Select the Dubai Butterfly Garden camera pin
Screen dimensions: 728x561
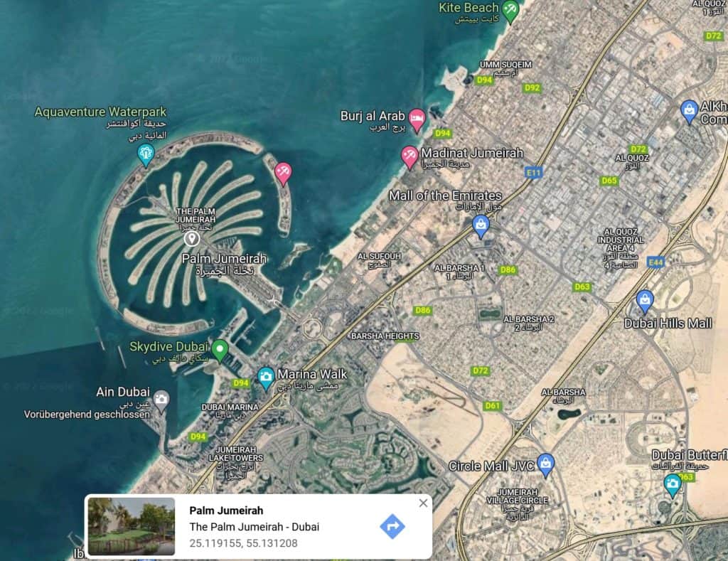click(x=673, y=486)
